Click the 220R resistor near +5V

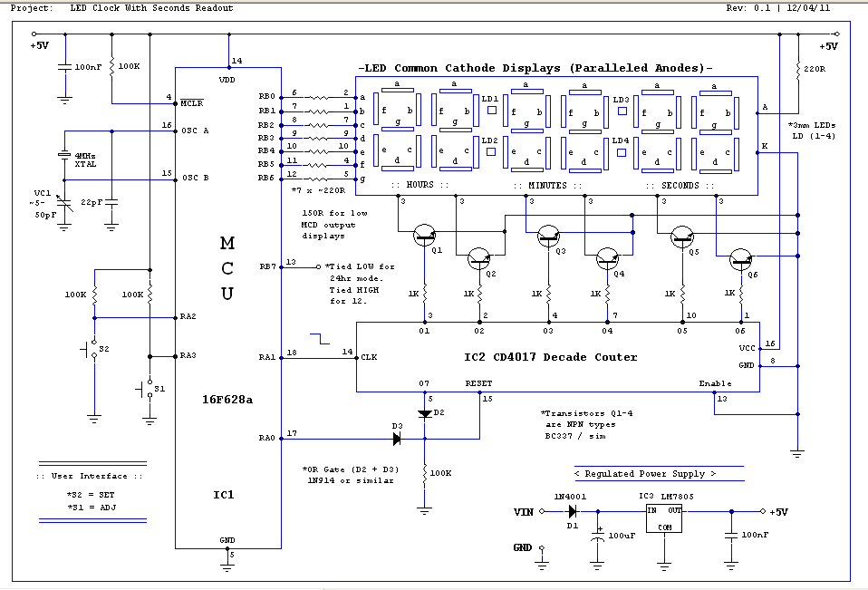798,70
